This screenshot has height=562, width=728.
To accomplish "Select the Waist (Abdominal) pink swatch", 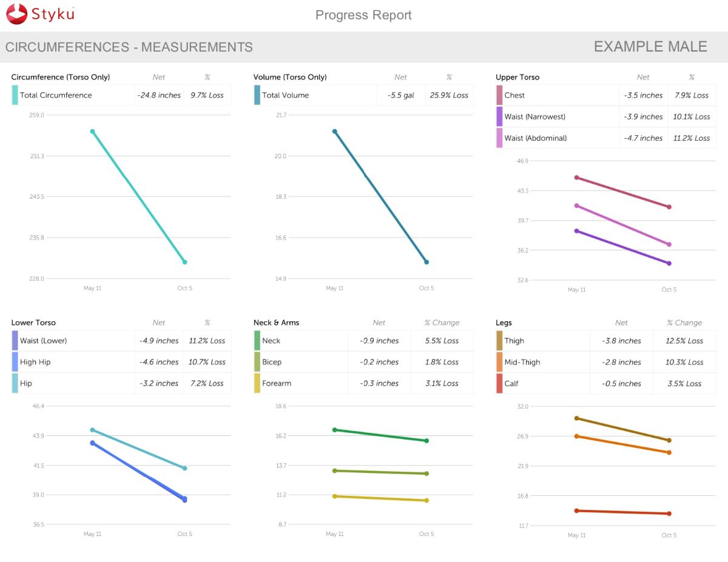I will [499, 138].
